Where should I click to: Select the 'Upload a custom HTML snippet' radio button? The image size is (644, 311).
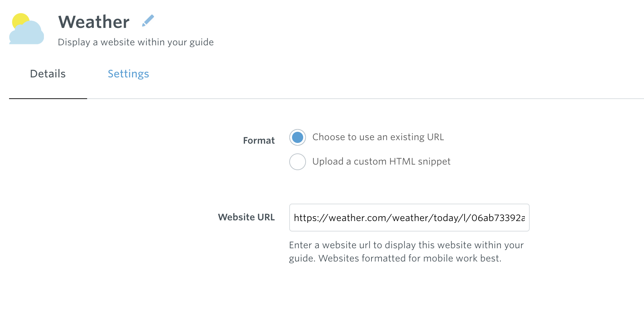(x=298, y=162)
